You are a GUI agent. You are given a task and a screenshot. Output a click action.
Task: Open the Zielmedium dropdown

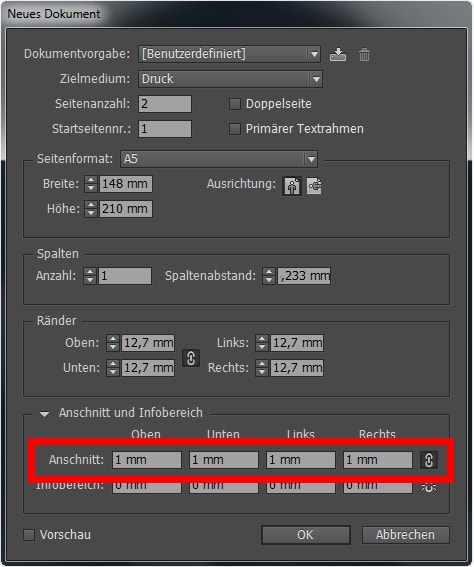pyautogui.click(x=230, y=79)
